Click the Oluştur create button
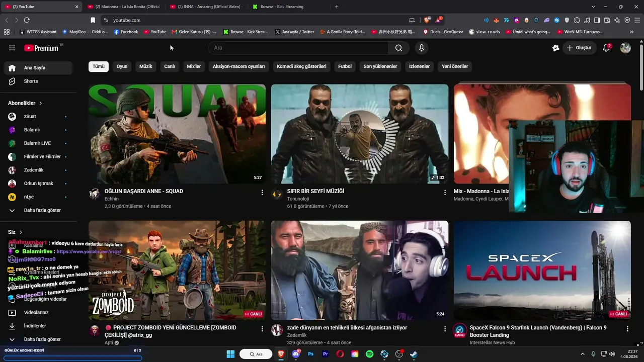The image size is (644, 362). (580, 48)
